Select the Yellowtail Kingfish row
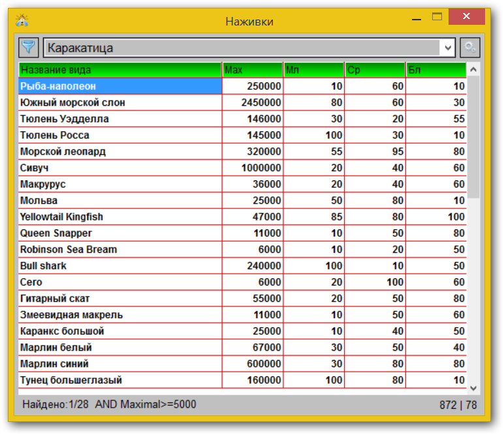The image size is (504, 435). [120, 217]
